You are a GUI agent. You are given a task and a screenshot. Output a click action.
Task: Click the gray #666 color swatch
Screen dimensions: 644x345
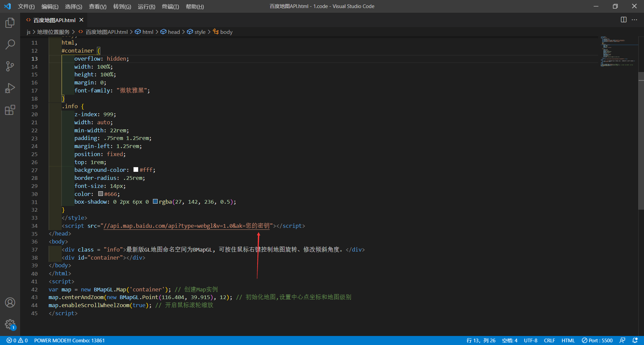click(100, 194)
